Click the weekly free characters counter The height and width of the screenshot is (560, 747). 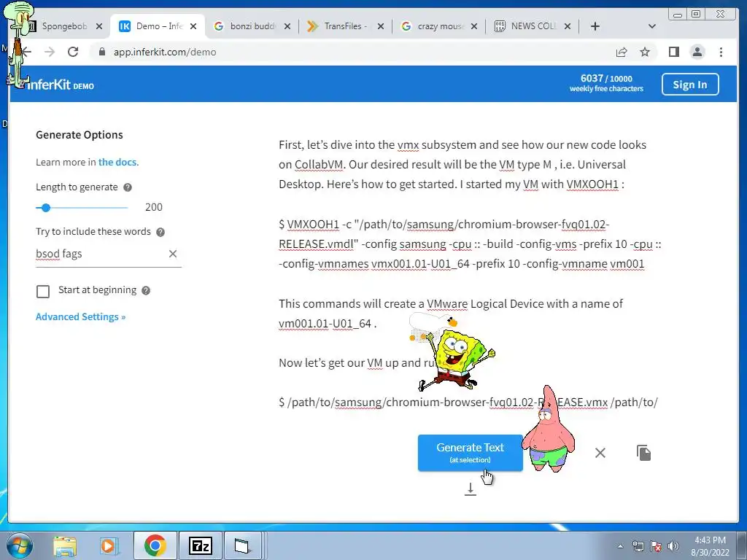[x=606, y=83]
